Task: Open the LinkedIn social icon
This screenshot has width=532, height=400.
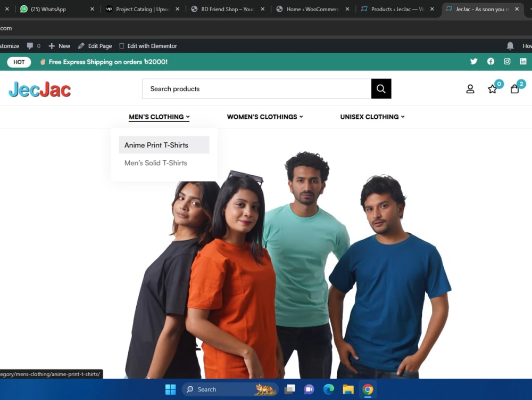Action: 523,61
